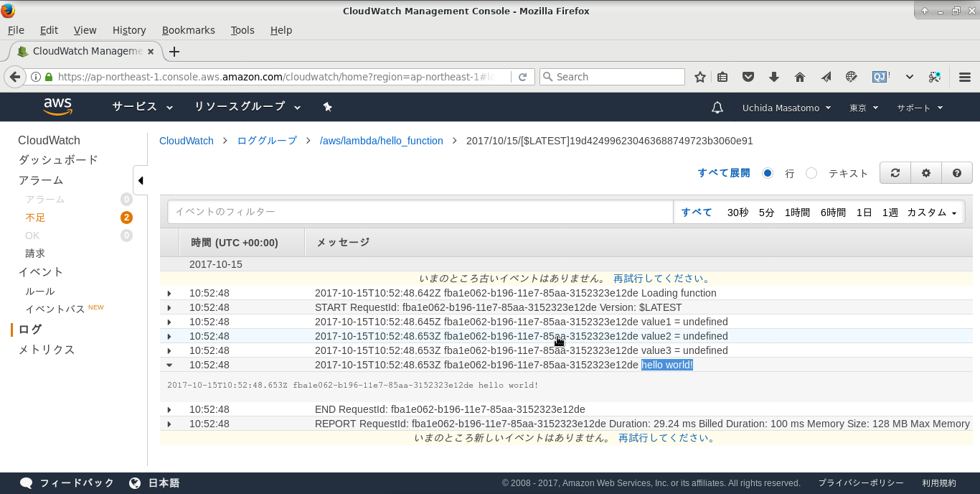980x494 pixels.
Task: Click the pinned favorite pin icon next to services
Action: (327, 106)
